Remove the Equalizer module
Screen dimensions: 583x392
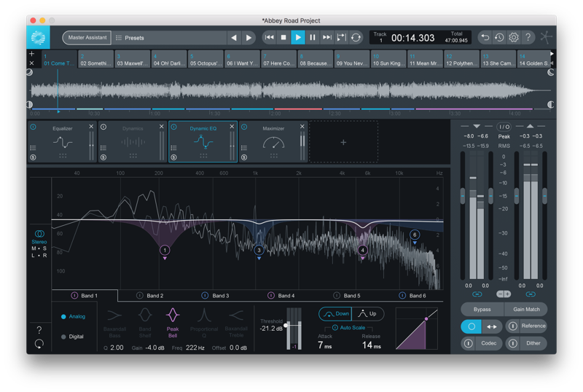click(91, 127)
